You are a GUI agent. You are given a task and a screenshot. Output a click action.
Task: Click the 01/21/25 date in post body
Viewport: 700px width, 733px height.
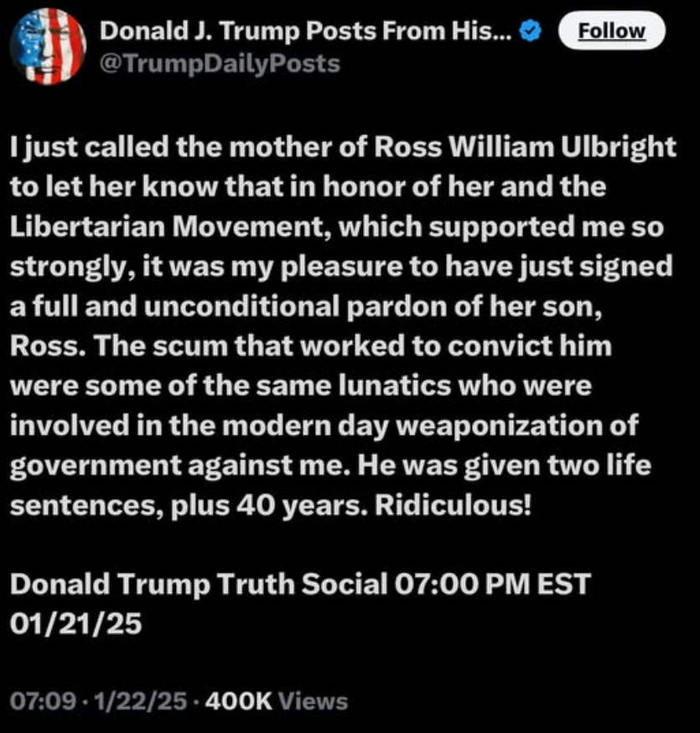tap(75, 624)
